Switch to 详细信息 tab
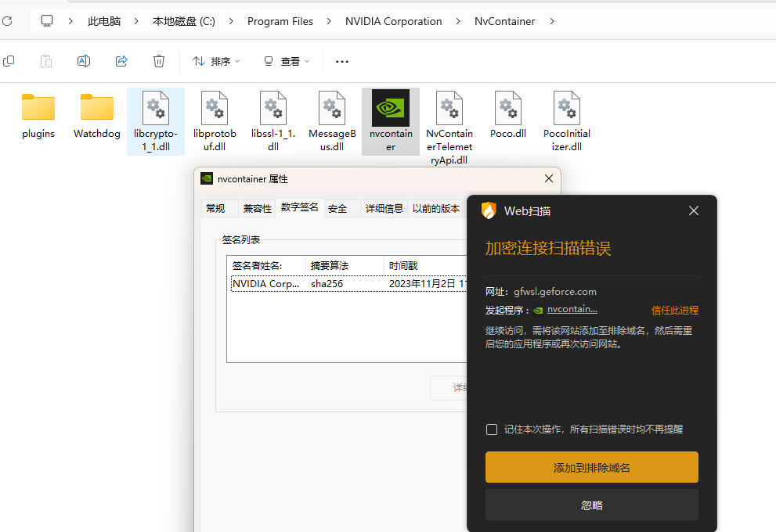Screen dimensions: 776x532 (x=384, y=209)
